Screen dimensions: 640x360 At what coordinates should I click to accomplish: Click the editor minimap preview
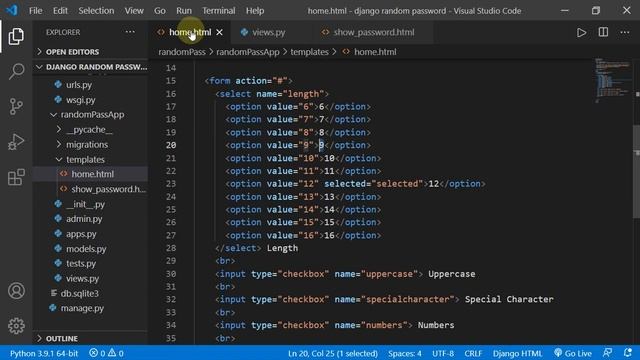click(x=612, y=80)
